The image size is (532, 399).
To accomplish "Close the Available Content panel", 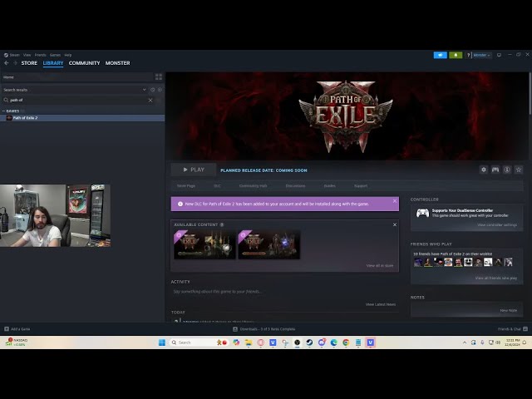I will pos(395,224).
